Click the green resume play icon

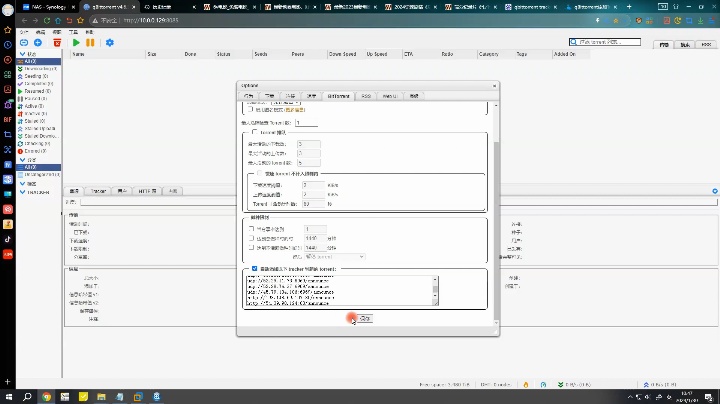(x=76, y=43)
